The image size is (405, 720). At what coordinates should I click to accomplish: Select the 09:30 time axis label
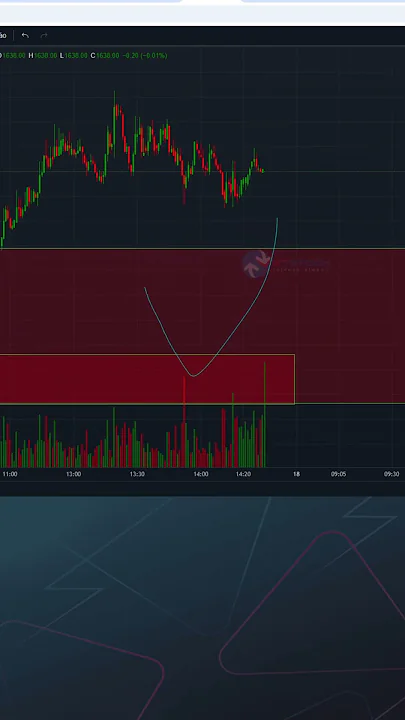pyautogui.click(x=391, y=474)
